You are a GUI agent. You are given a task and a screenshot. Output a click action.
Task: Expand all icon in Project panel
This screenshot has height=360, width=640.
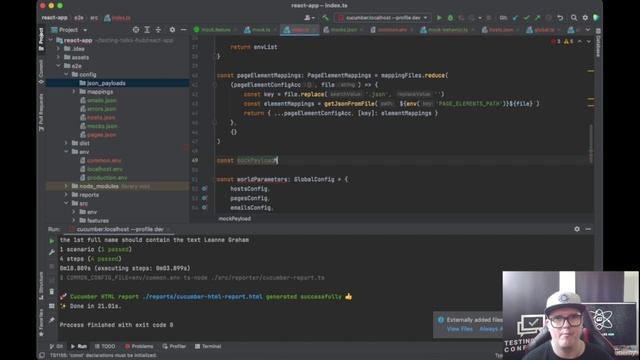[x=147, y=30]
